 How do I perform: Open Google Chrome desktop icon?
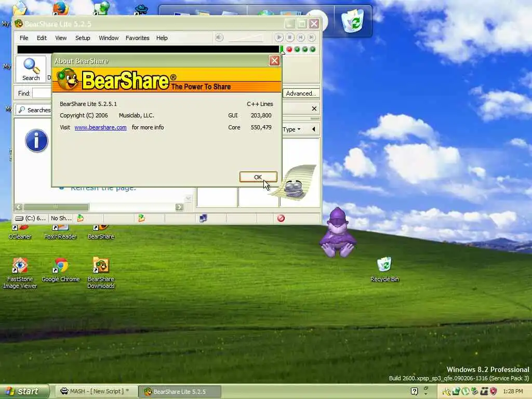61,270
